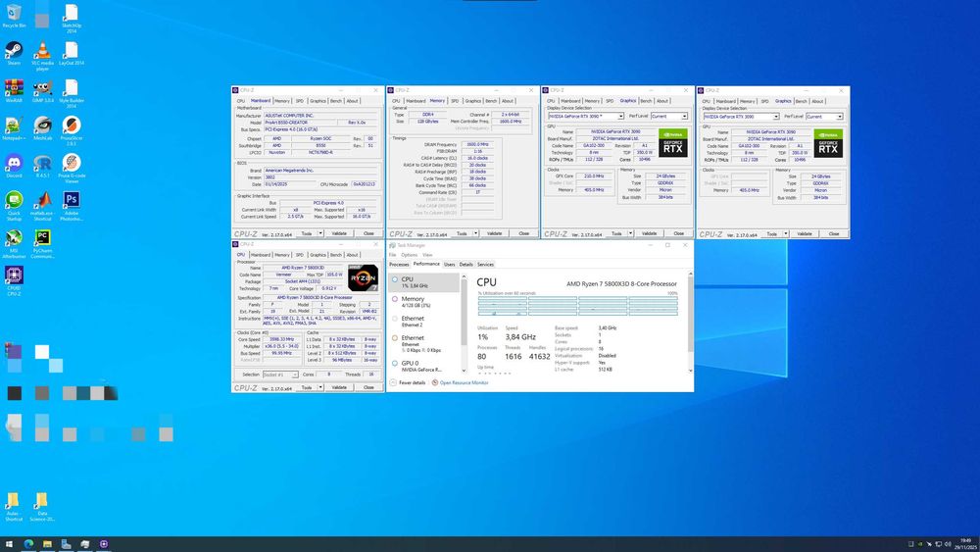Viewport: 980px width, 552px height.
Task: Expand Display Device Selection in Graphics window showing GFX Core 210.0 MHz
Action: (620, 117)
